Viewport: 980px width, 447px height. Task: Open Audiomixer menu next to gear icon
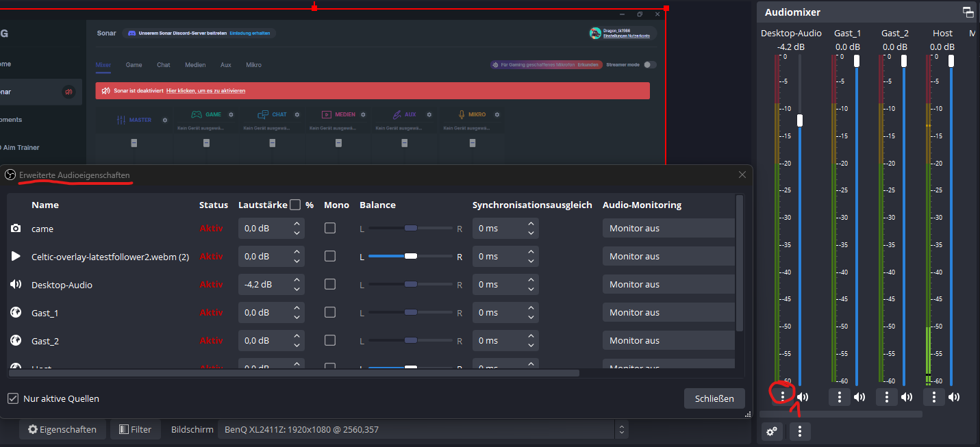800,431
